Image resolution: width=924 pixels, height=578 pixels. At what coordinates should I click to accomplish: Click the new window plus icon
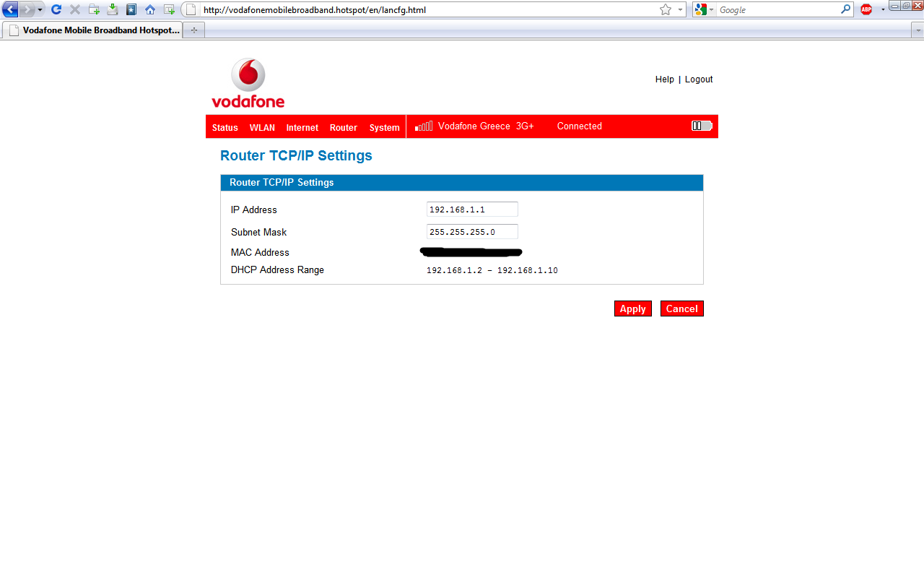(x=169, y=10)
